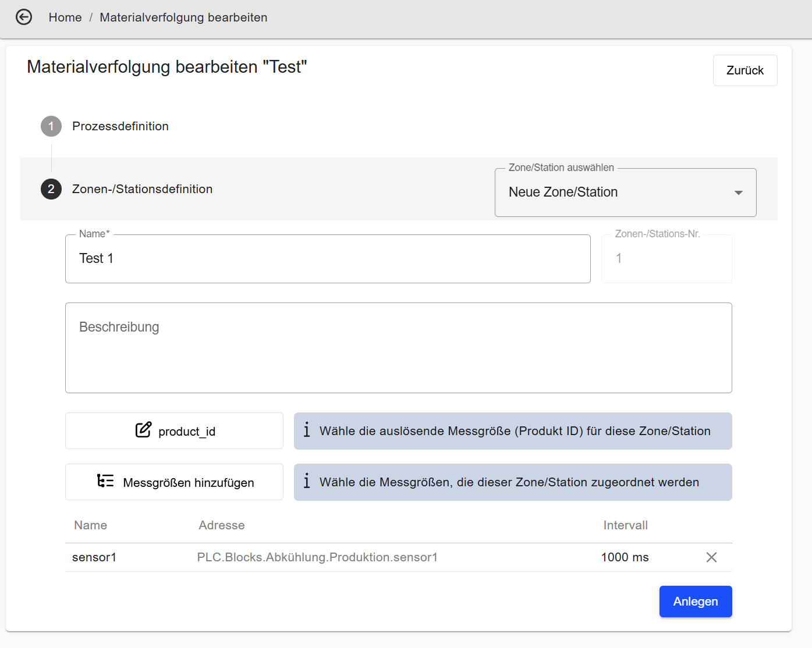Click the edit pencil icon beside product_id

pyautogui.click(x=143, y=430)
